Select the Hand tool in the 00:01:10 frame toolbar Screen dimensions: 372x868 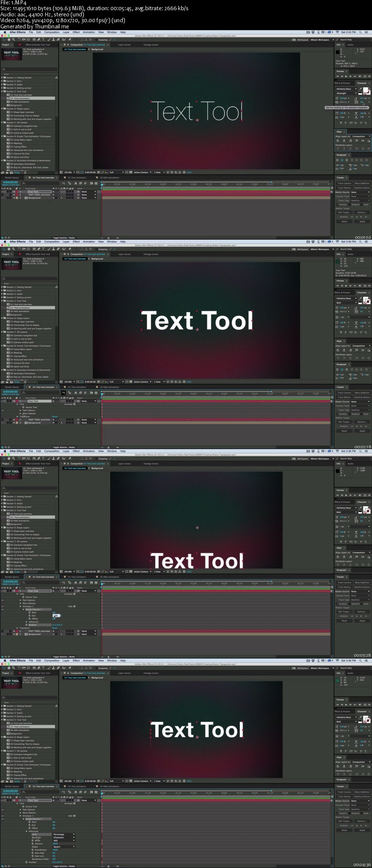(x=9, y=40)
